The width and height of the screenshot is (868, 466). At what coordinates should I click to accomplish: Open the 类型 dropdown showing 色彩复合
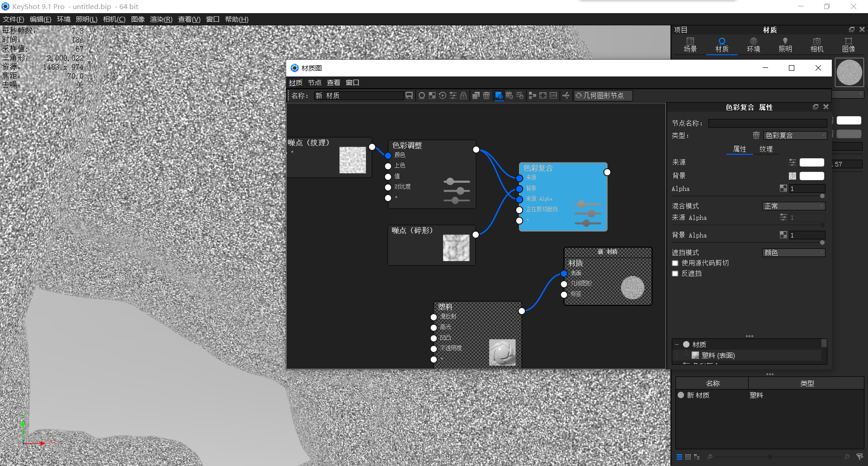[x=796, y=135]
